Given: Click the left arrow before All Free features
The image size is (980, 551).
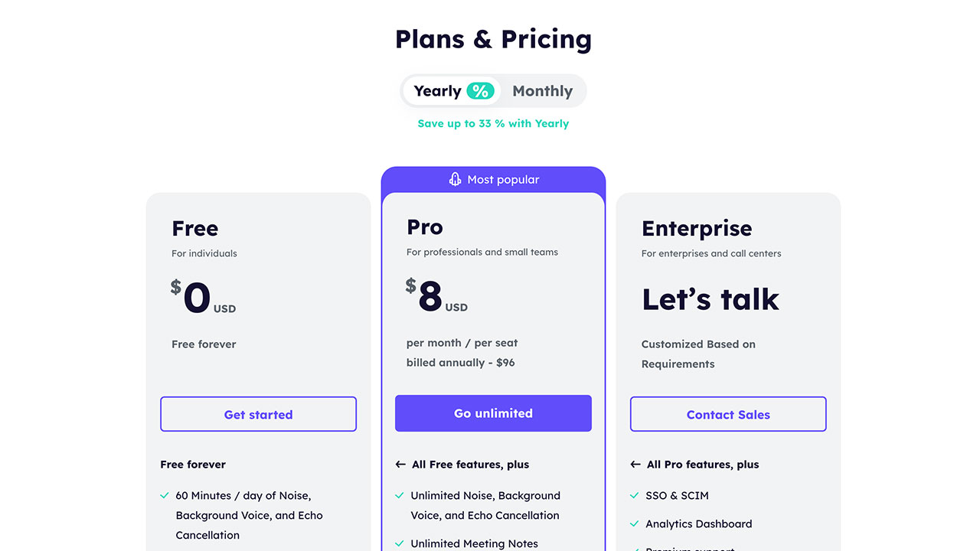Looking at the screenshot, I should pos(400,465).
